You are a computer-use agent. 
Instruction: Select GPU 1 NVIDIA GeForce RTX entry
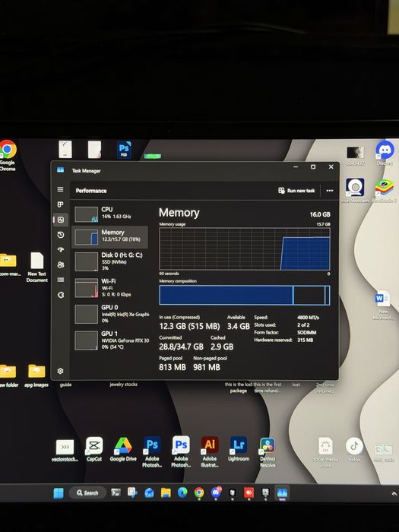[x=110, y=340]
